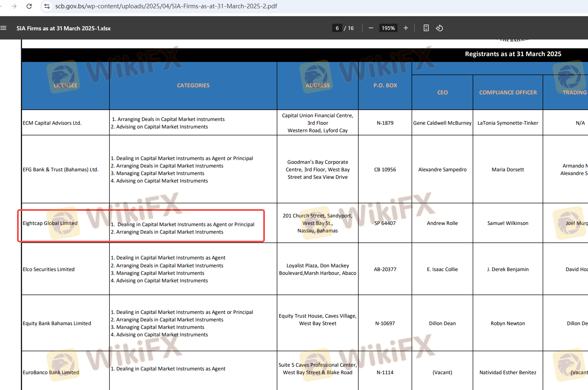Click the CATEGORIES column header
588x390 pixels.
click(x=193, y=85)
